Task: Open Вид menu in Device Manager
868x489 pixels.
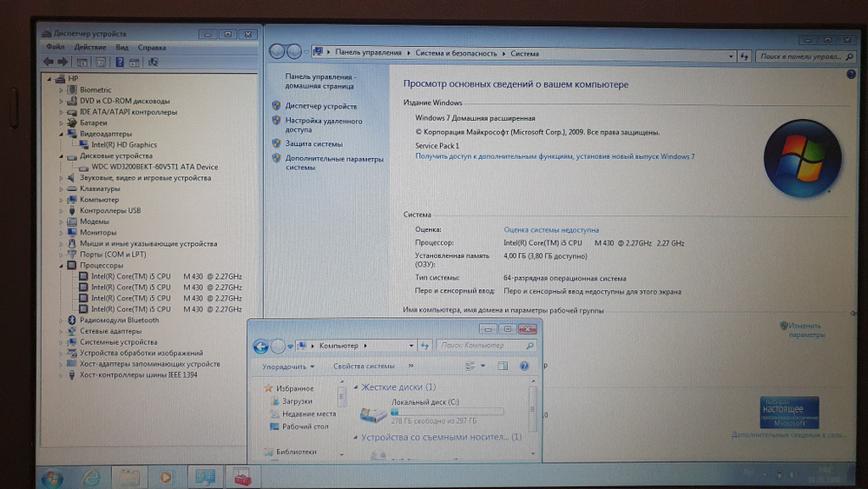Action: (122, 47)
